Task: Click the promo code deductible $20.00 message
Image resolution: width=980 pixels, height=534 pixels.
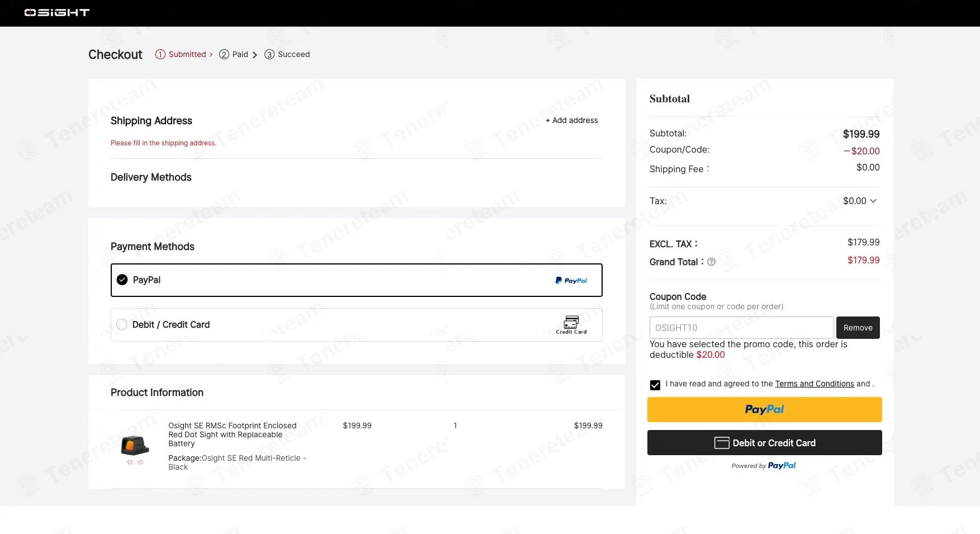Action: [x=749, y=349]
